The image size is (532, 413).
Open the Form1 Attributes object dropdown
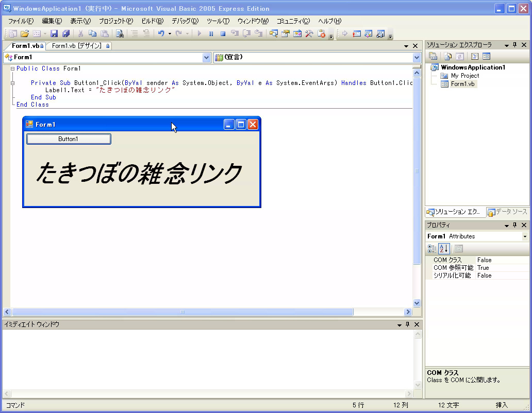pyautogui.click(x=525, y=236)
